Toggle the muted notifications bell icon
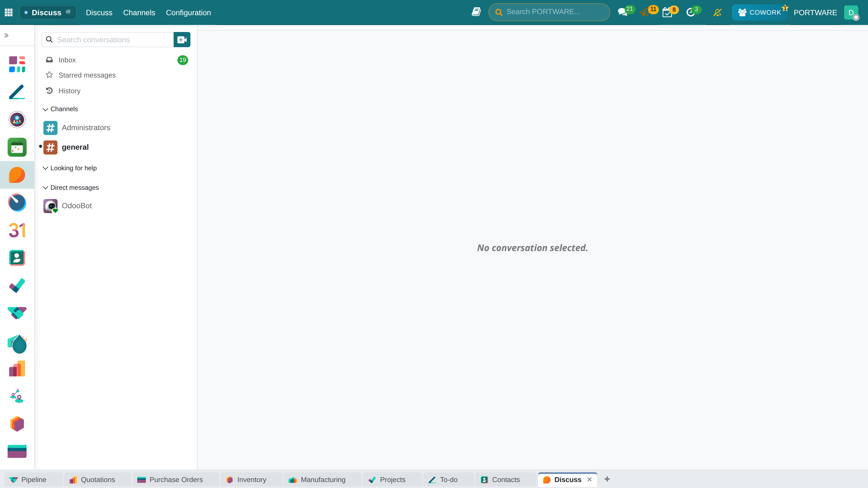868x488 pixels. [717, 12]
